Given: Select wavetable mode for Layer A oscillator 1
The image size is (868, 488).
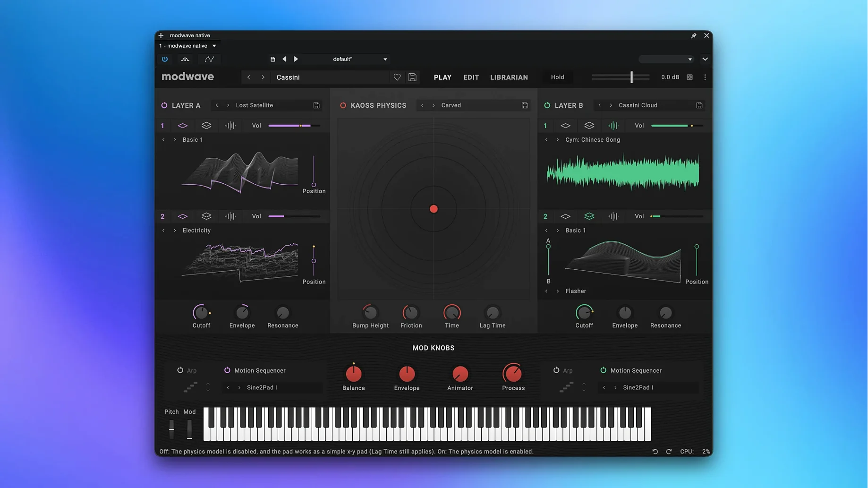Looking at the screenshot, I should tap(183, 126).
